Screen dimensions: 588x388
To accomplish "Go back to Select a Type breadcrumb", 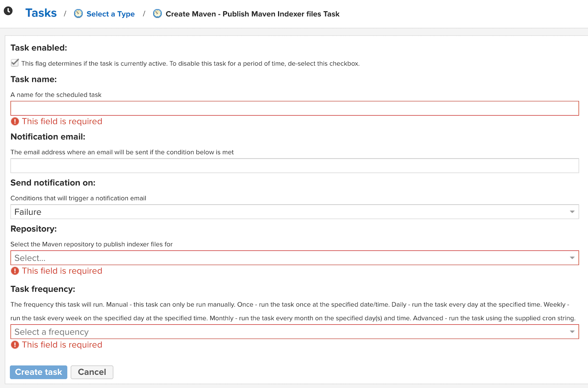I will 110,14.
